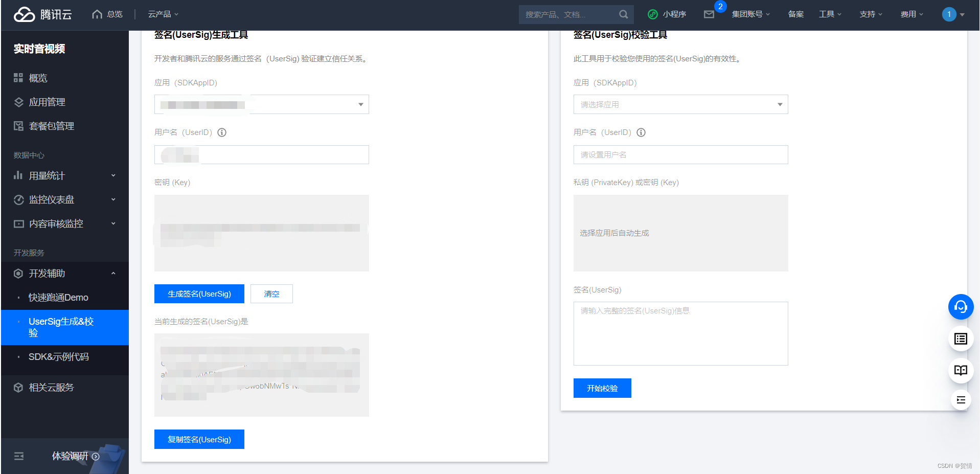Expand the 工具 dropdown
The image size is (980, 474).
pos(830,14)
